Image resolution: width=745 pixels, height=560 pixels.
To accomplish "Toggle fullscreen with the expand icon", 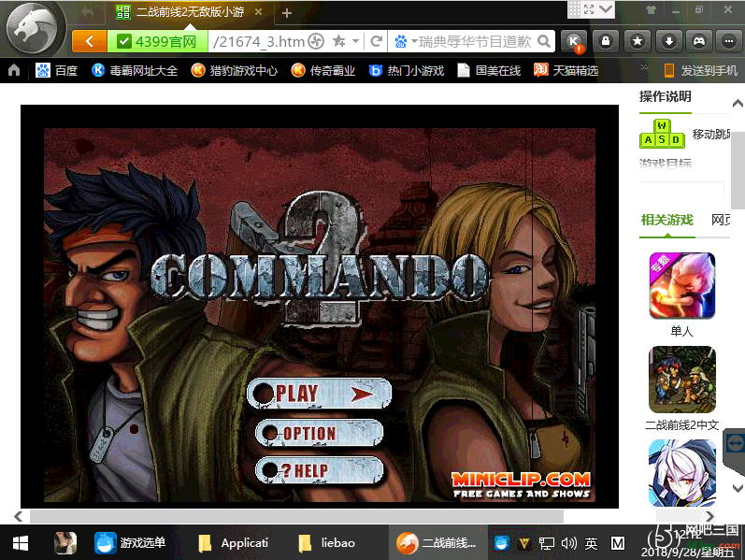I will [589, 9].
